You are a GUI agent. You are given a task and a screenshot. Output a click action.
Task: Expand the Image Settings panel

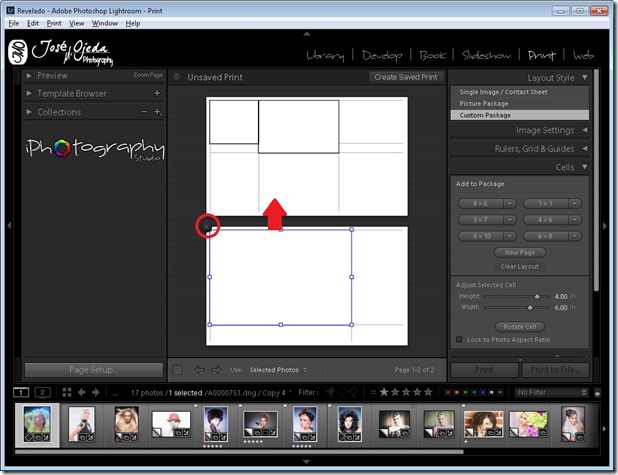(x=584, y=130)
